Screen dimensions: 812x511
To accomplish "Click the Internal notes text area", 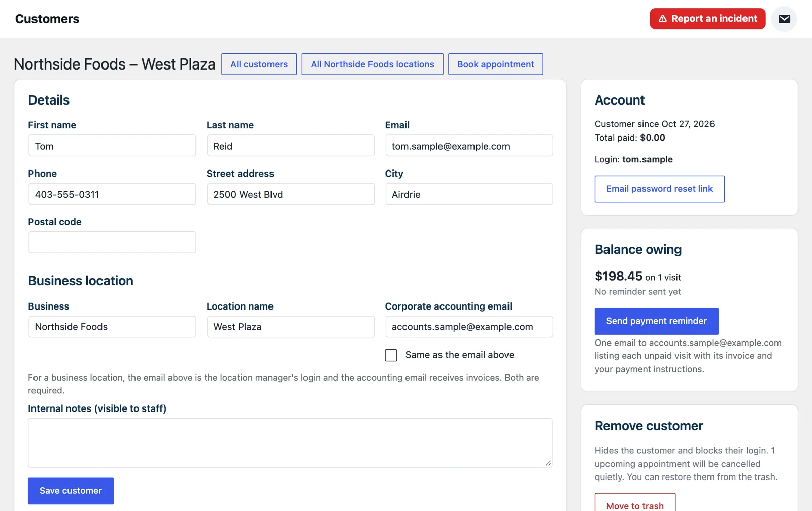I will (290, 442).
